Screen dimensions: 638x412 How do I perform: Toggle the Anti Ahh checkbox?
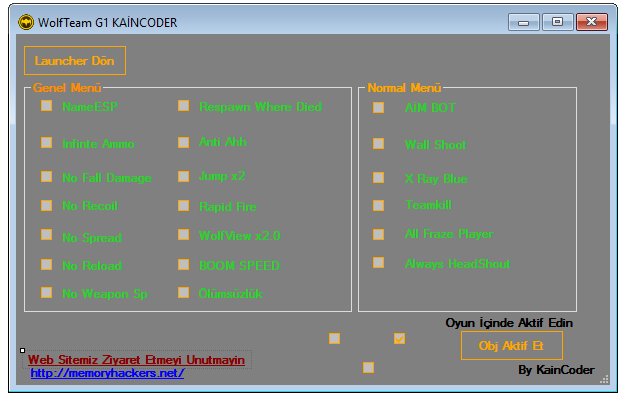click(184, 142)
